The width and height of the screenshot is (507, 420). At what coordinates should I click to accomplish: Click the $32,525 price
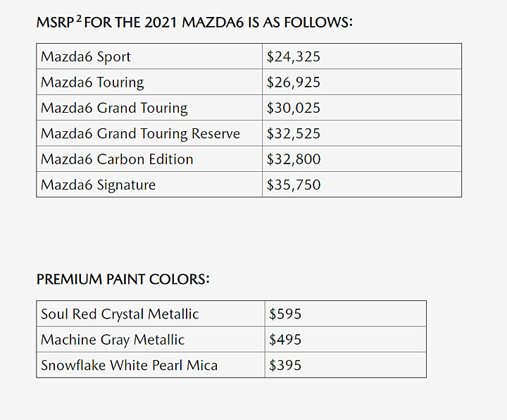pyautogui.click(x=293, y=133)
